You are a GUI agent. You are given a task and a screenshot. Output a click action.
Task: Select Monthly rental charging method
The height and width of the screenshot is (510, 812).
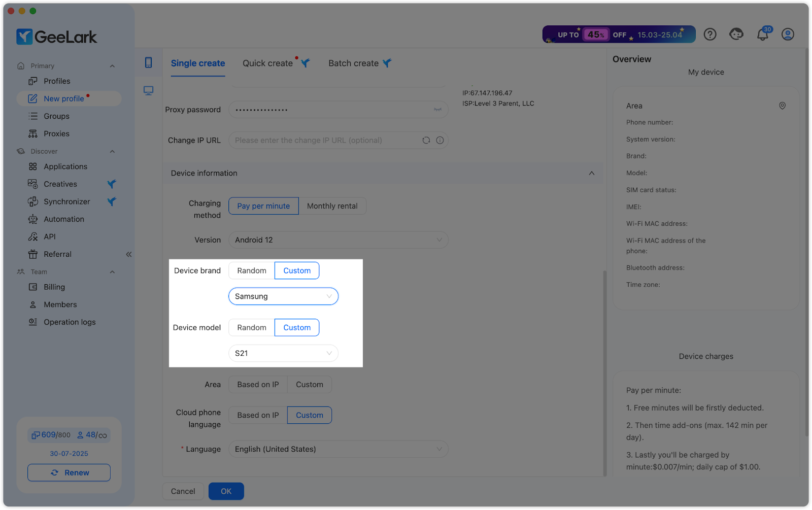click(x=332, y=206)
